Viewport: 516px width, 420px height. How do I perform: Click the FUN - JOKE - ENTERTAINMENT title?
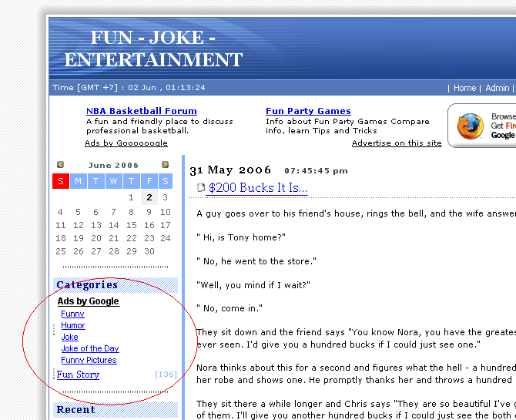(153, 49)
